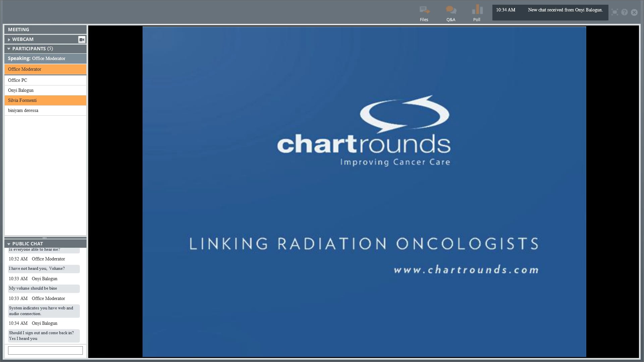Image resolution: width=644 pixels, height=362 pixels.
Task: Open the Q&A panel
Action: [451, 13]
